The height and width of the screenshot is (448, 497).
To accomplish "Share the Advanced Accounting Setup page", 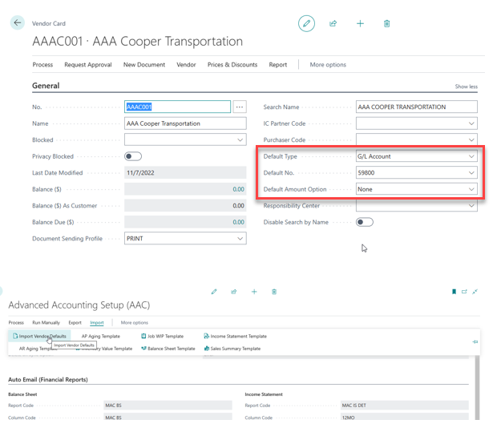I will tap(233, 292).
